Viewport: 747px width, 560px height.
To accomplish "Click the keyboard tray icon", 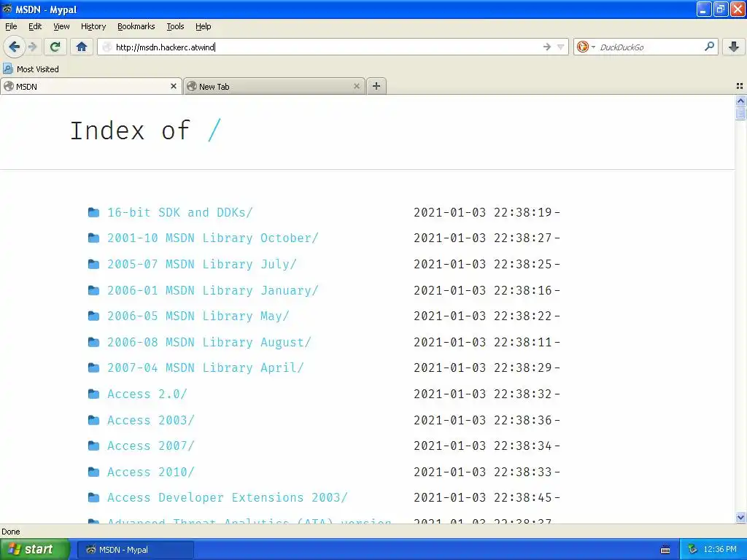I will pos(665,550).
